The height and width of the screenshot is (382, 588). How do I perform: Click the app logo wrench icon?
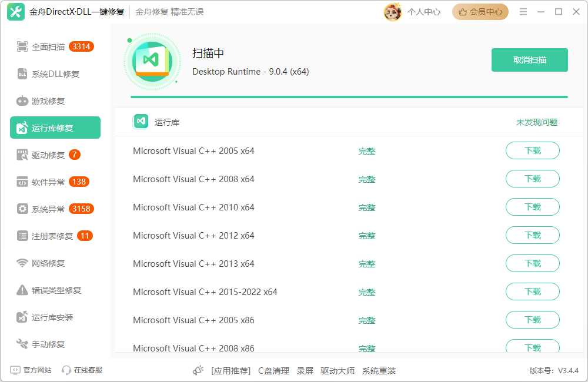click(16, 12)
